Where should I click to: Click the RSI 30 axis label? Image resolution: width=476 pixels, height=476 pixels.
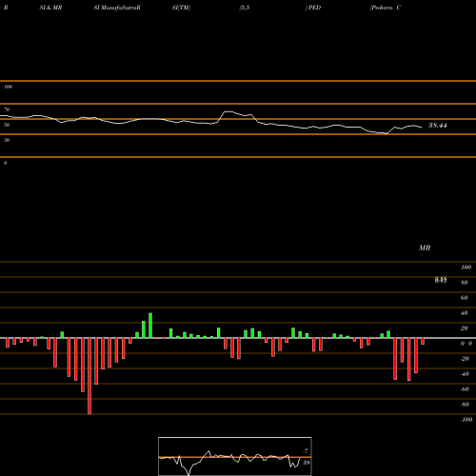[x=7, y=140]
